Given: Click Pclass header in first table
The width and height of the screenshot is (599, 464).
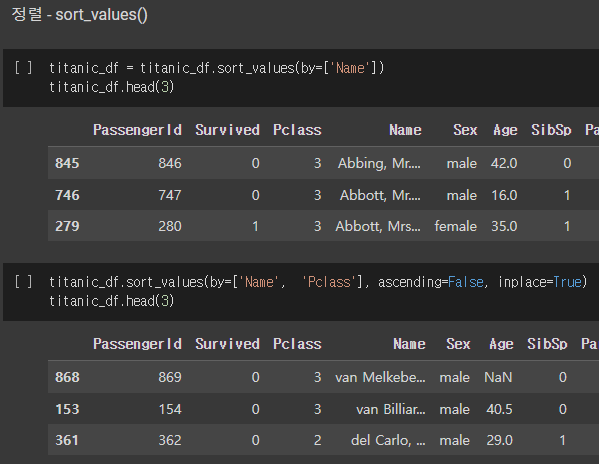Looking at the screenshot, I should coord(297,130).
